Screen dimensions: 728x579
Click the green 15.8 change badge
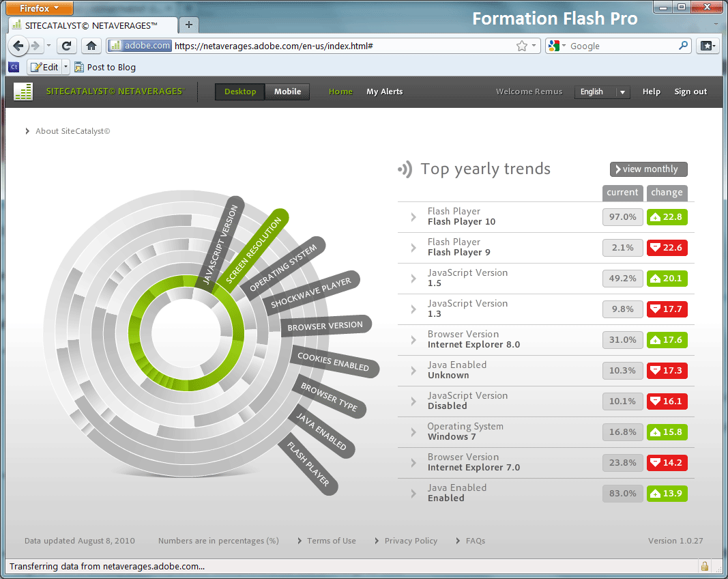point(667,432)
